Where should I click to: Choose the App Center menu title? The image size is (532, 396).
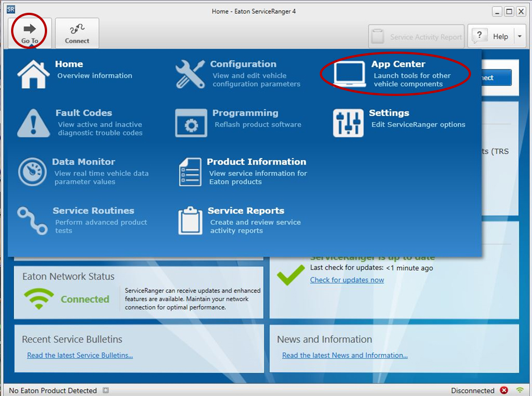point(398,64)
